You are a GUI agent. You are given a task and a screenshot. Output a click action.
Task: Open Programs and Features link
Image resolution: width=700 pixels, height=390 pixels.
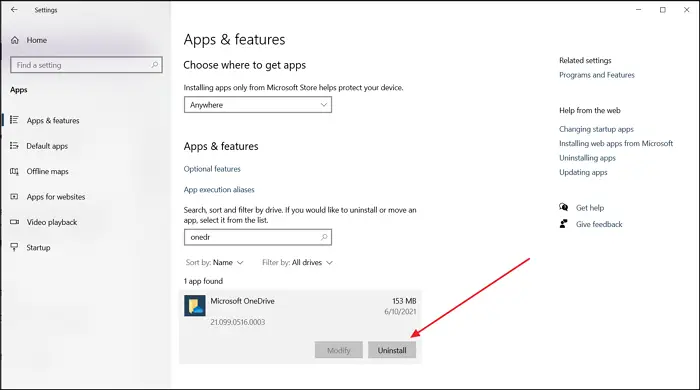point(596,75)
